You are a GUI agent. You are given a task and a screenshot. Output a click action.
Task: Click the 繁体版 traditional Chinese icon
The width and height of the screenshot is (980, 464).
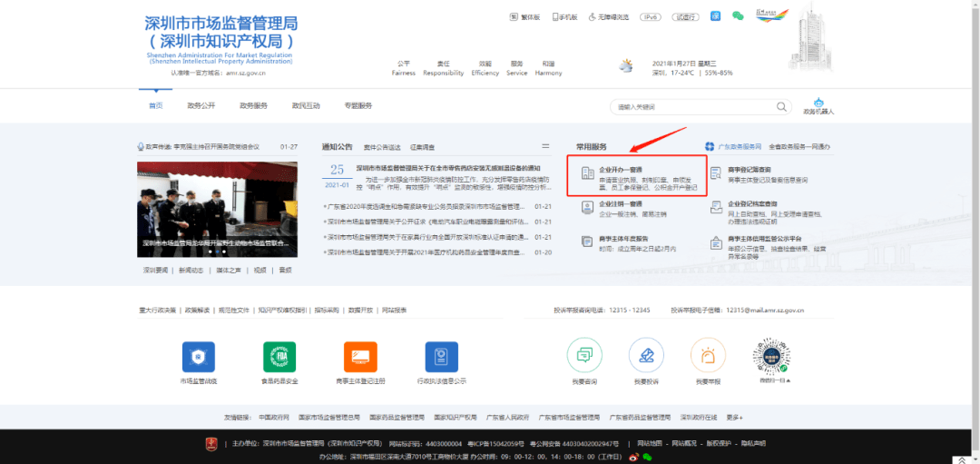(513, 17)
